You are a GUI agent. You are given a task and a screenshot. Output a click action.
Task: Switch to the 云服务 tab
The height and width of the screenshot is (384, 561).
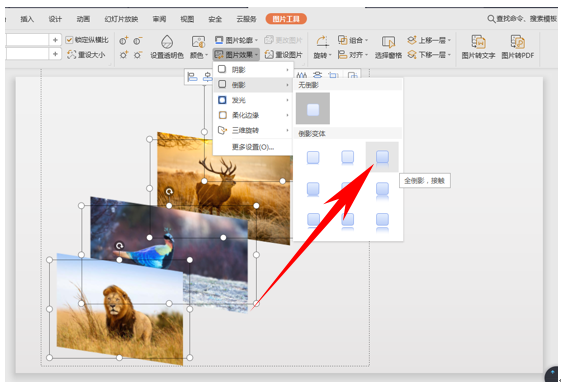pos(247,19)
